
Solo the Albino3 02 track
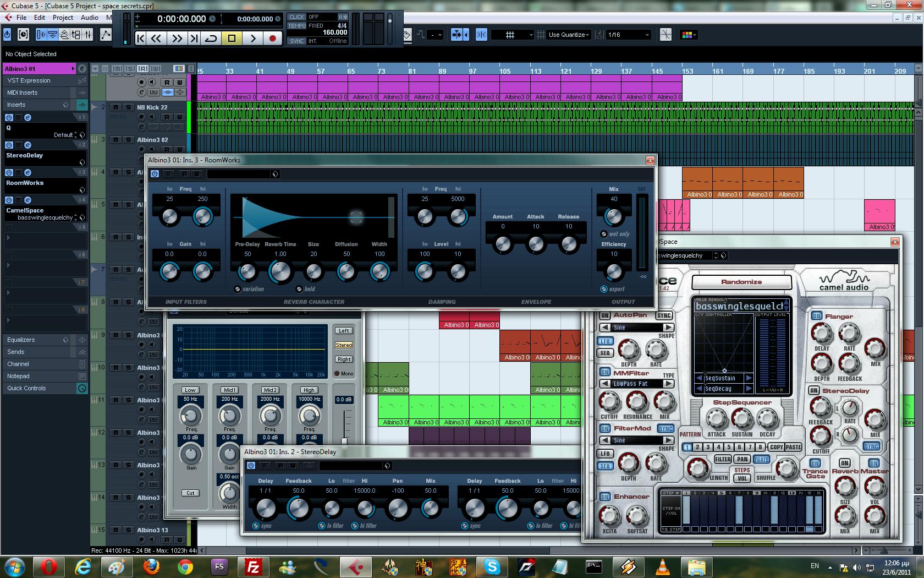tap(128, 140)
